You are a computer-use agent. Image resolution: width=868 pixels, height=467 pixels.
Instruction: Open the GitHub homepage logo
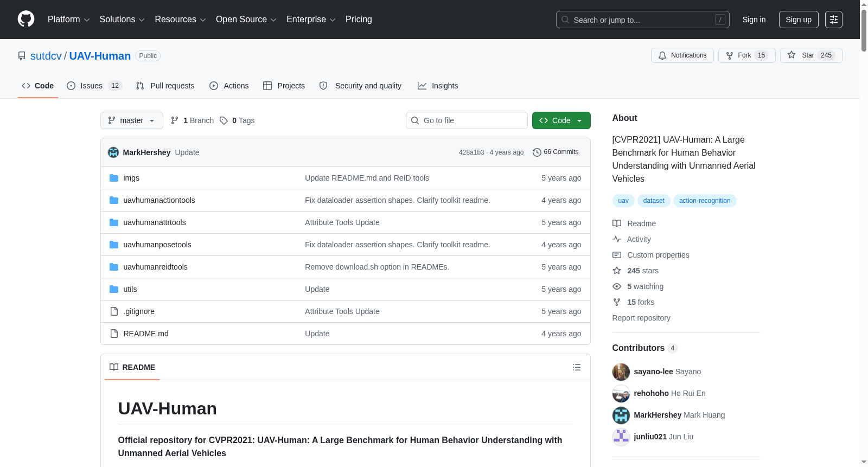(x=26, y=19)
